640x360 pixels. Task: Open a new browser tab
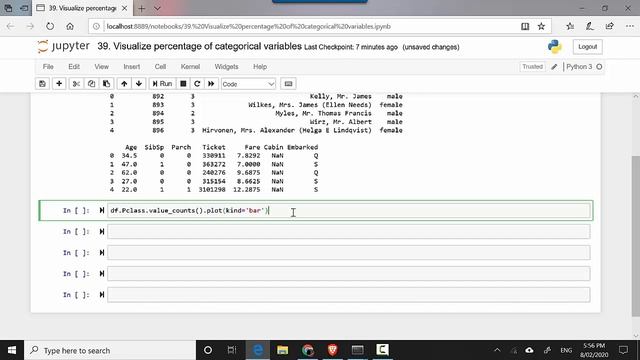tap(141, 8)
